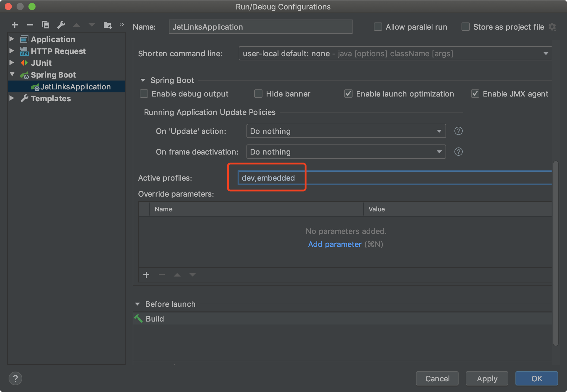This screenshot has width=567, height=392.
Task: Show help for On 'Update' action
Action: (x=459, y=131)
